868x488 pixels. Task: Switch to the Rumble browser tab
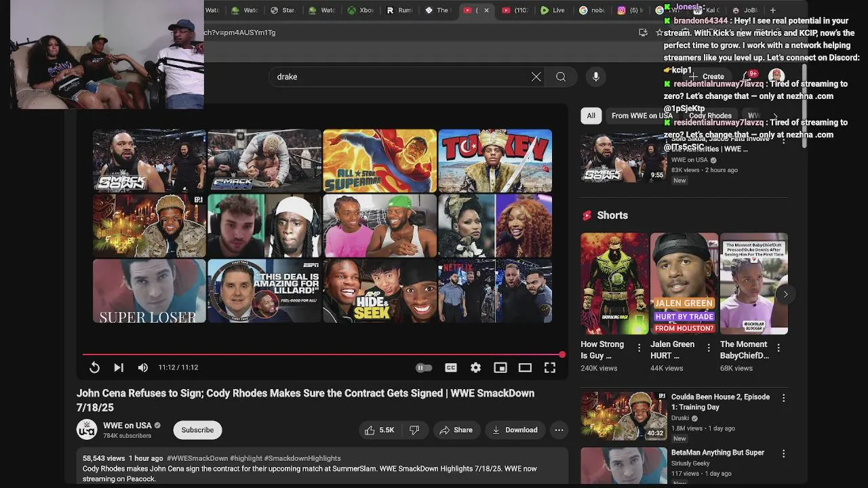[400, 10]
